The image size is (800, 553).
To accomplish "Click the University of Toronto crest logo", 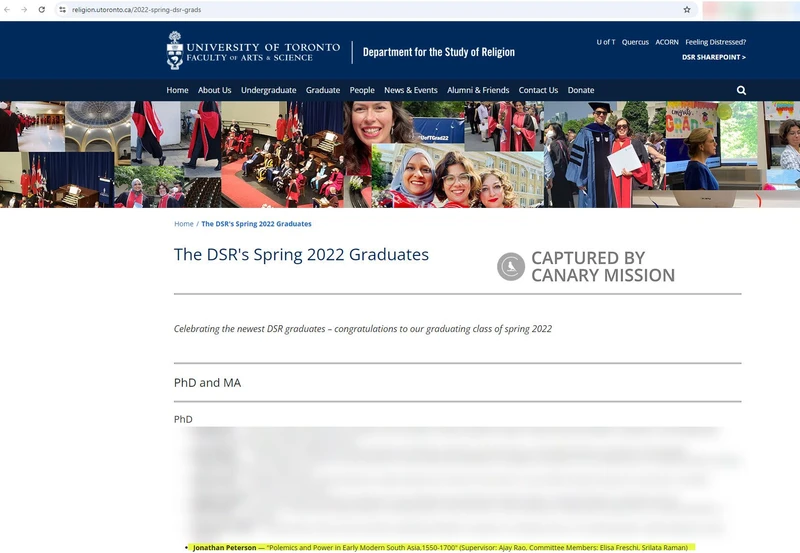I will [176, 50].
